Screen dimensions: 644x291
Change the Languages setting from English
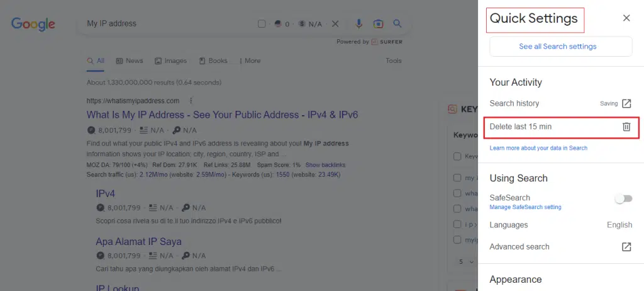pos(619,225)
